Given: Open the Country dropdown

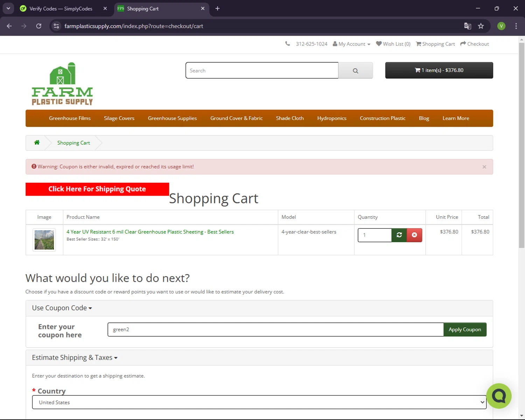Looking at the screenshot, I should tap(259, 402).
